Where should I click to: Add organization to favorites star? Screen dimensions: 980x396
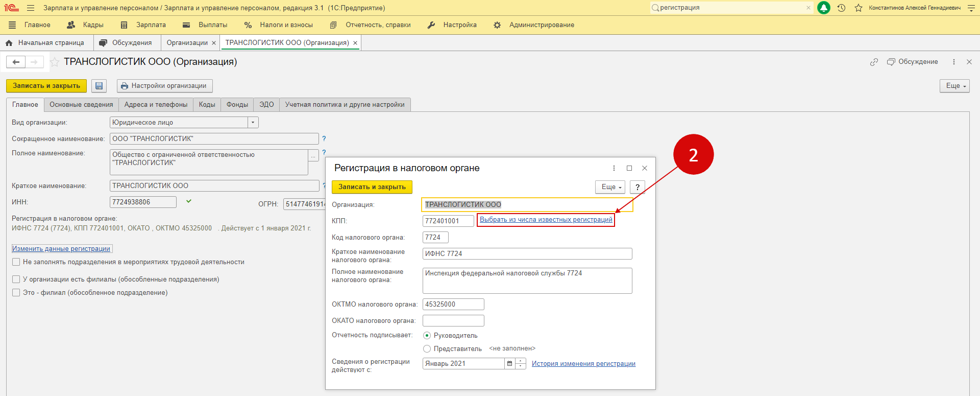pyautogui.click(x=54, y=62)
